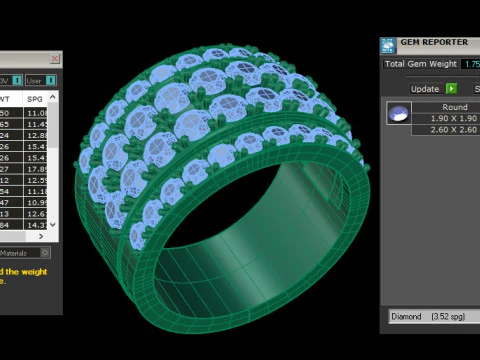Close the left weight panel
Image resolution: width=480 pixels, height=360 pixels.
pyautogui.click(x=55, y=59)
